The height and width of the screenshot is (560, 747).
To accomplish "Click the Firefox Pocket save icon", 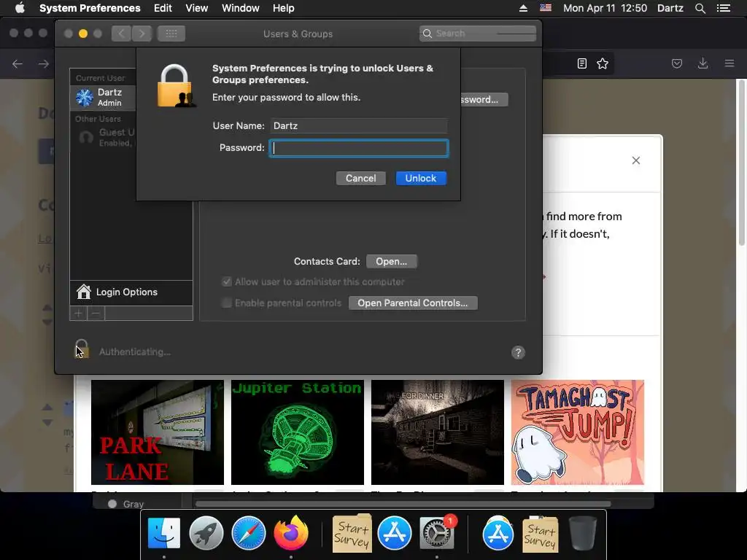I will [677, 64].
